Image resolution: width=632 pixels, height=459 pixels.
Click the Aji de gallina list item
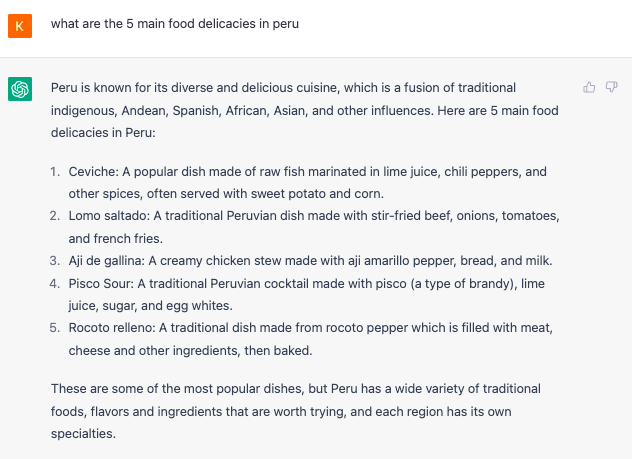click(310, 261)
